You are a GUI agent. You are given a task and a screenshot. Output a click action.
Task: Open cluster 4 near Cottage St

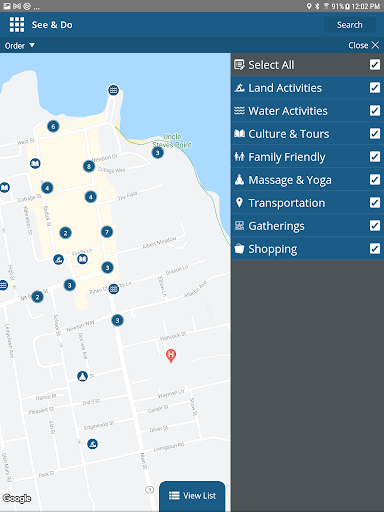click(x=47, y=188)
